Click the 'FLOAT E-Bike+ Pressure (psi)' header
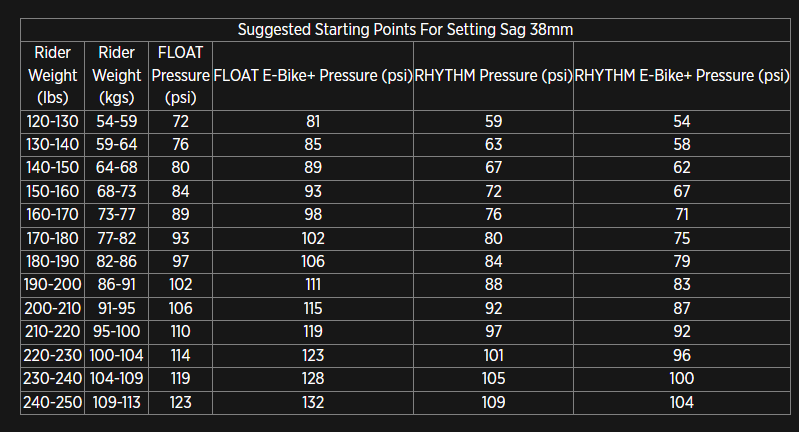Screen dimensions: 799x432 coord(313,75)
